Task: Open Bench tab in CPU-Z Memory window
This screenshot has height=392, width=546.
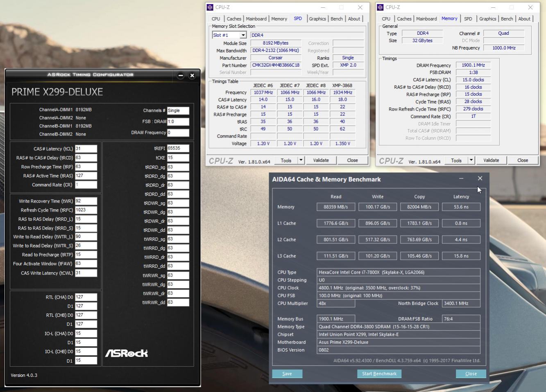Action: (x=507, y=19)
